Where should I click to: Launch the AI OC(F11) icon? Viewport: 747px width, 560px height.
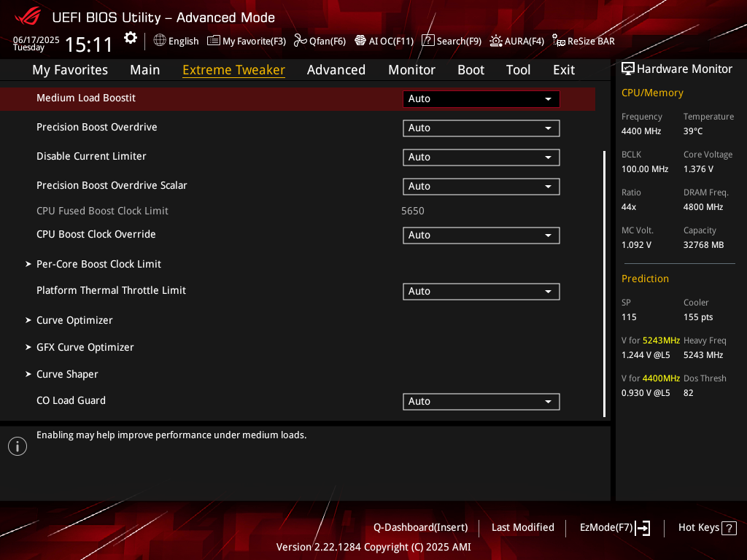click(x=360, y=41)
